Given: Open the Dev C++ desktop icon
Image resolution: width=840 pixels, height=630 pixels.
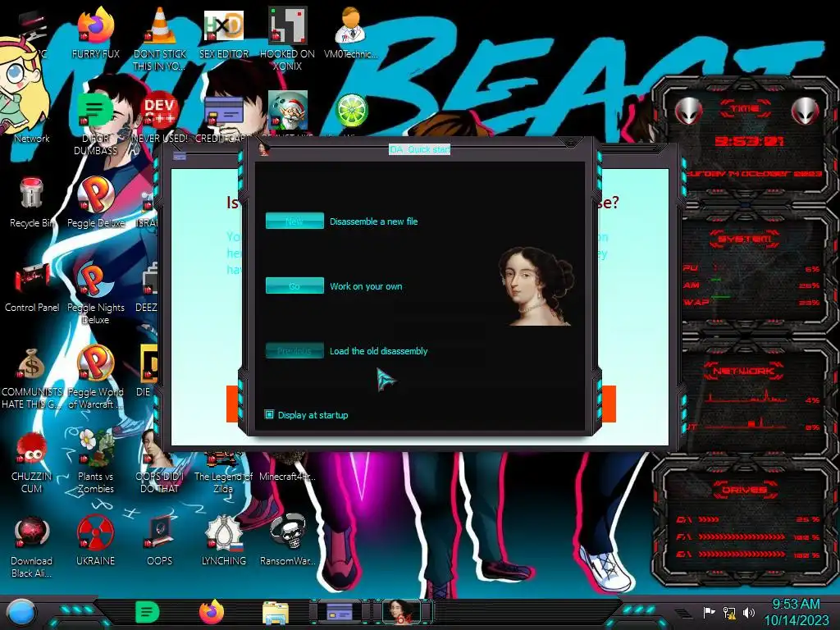Looking at the screenshot, I should click(160, 111).
